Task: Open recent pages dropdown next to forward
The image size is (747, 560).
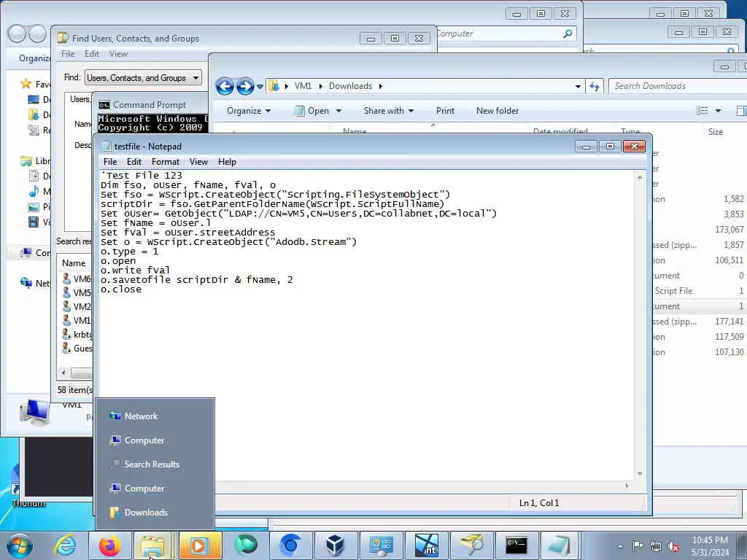Action: (260, 87)
